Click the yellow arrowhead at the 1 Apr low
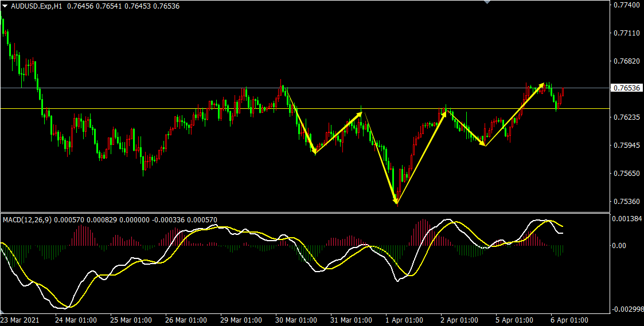The width and height of the screenshot is (644, 326). 396,201
